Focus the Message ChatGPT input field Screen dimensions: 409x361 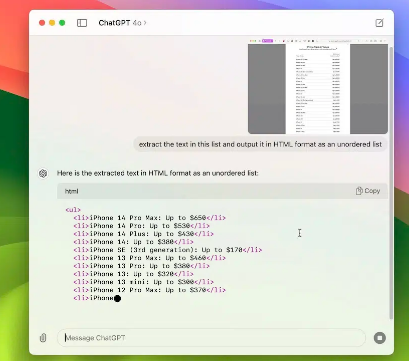[x=211, y=338]
